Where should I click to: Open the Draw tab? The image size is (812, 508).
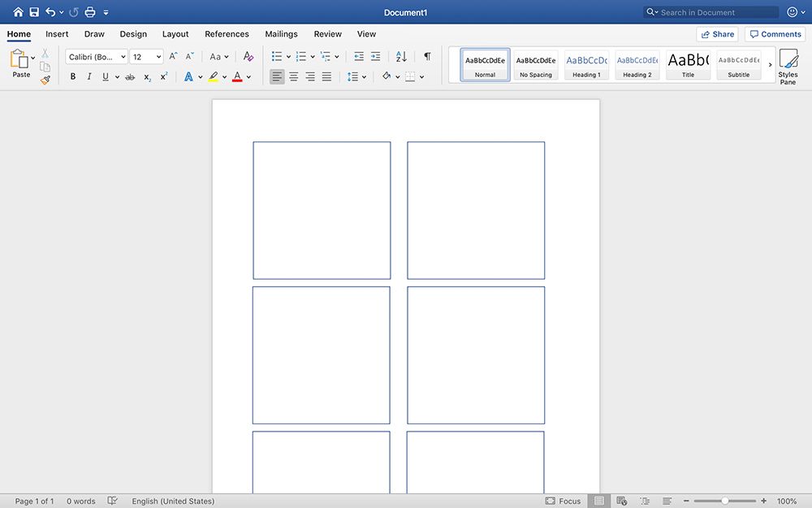click(x=94, y=34)
